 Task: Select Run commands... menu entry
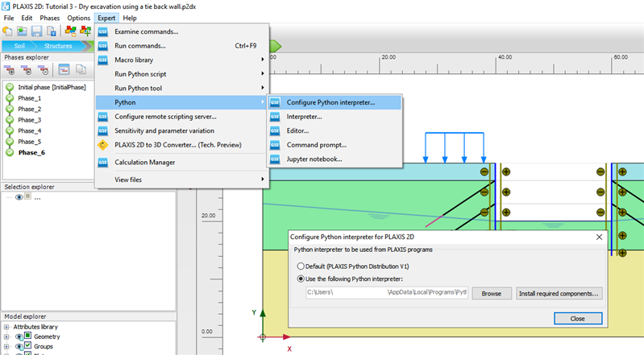click(182, 46)
